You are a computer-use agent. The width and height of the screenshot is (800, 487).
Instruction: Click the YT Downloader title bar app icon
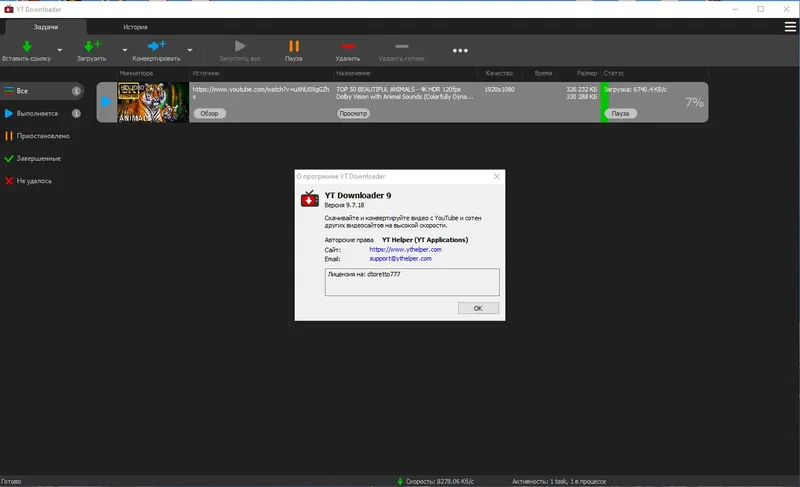pyautogui.click(x=9, y=9)
